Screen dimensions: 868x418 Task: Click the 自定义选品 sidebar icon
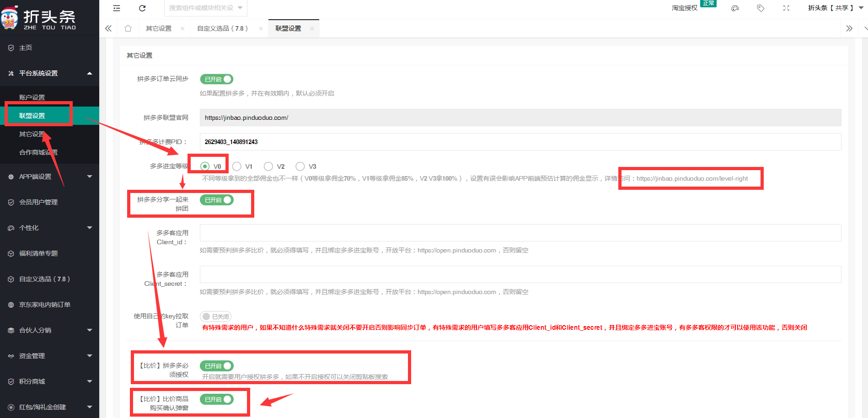point(11,279)
